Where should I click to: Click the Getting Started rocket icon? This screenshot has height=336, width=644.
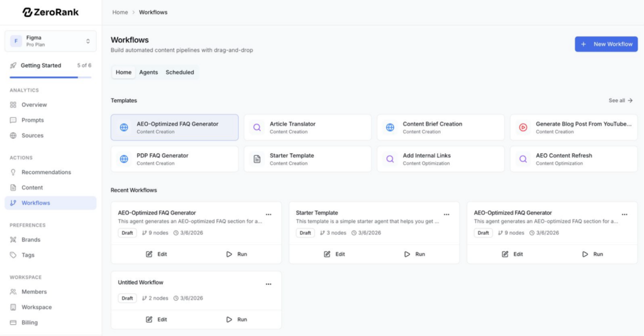[x=13, y=65]
